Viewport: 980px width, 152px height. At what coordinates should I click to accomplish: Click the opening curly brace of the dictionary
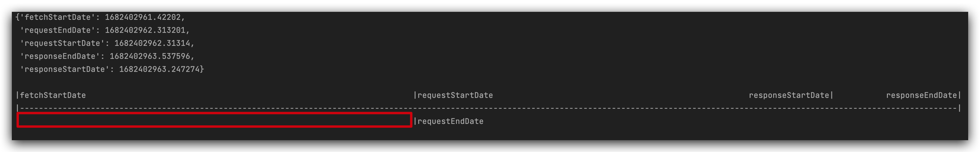17,17
